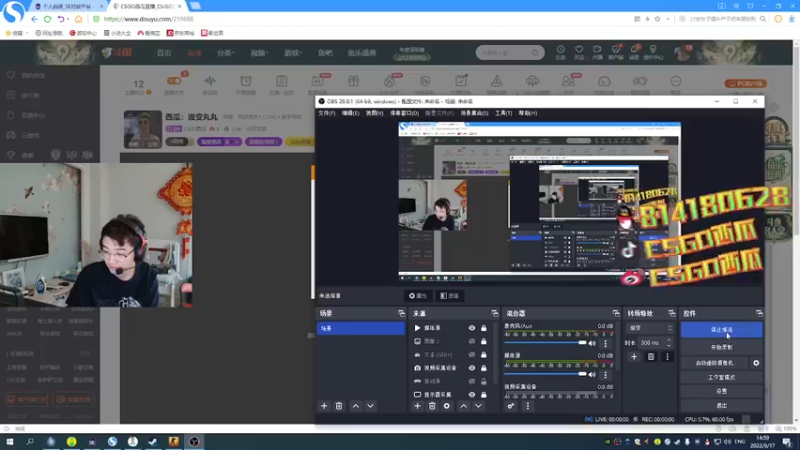Click the browser refresh icon
800x450 pixels.
(x=47, y=19)
